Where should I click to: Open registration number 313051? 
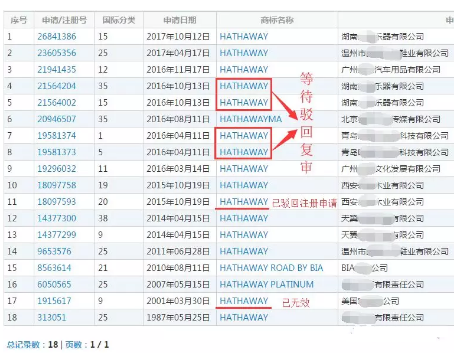click(52, 317)
